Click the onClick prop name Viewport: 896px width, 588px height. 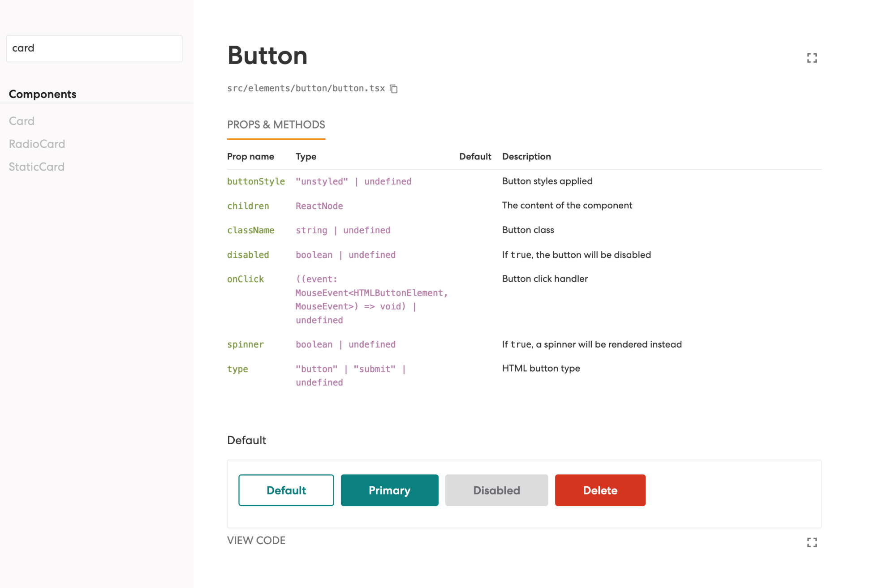(246, 279)
